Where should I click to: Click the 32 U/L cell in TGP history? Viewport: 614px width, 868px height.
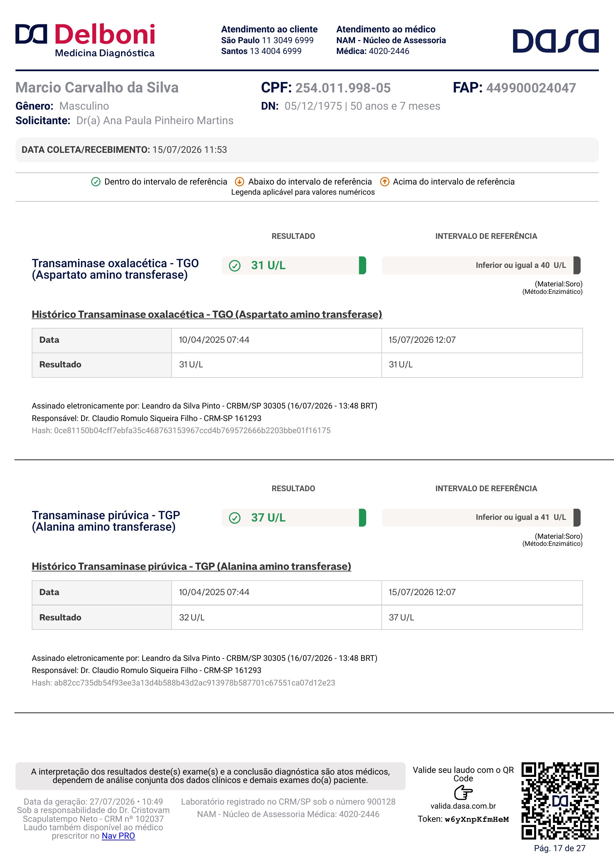276,617
